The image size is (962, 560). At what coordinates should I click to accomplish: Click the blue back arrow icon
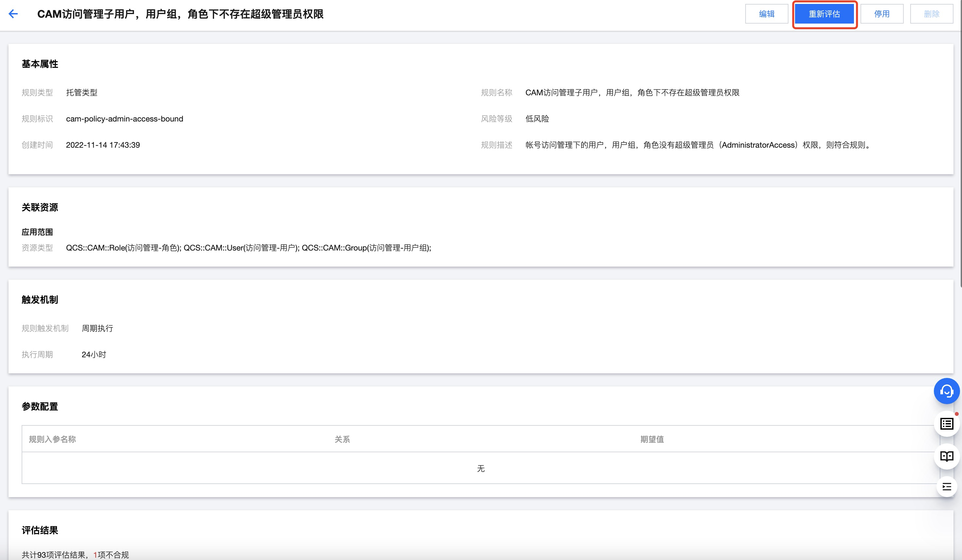coord(13,14)
